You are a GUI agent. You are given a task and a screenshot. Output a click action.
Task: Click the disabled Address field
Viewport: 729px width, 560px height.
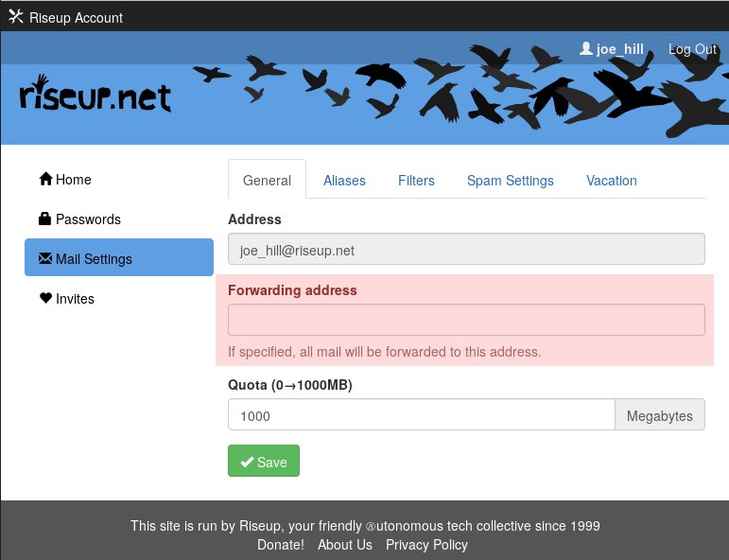click(x=466, y=250)
